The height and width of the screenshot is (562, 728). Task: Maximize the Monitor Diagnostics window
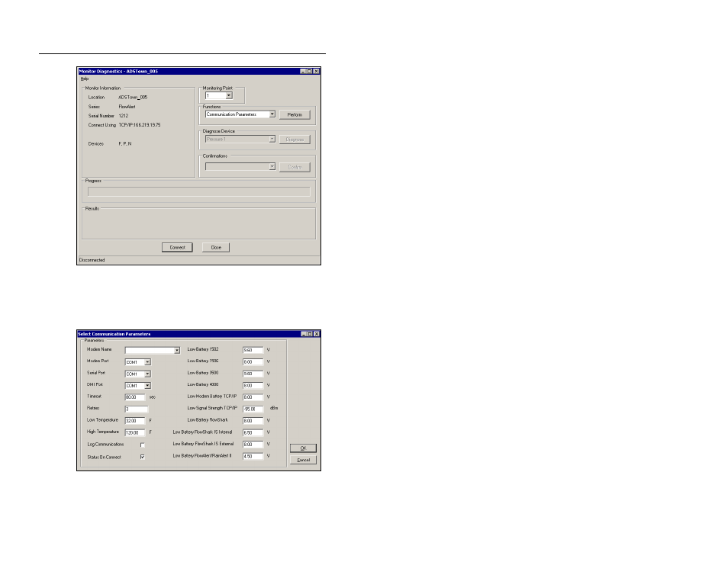(x=310, y=72)
